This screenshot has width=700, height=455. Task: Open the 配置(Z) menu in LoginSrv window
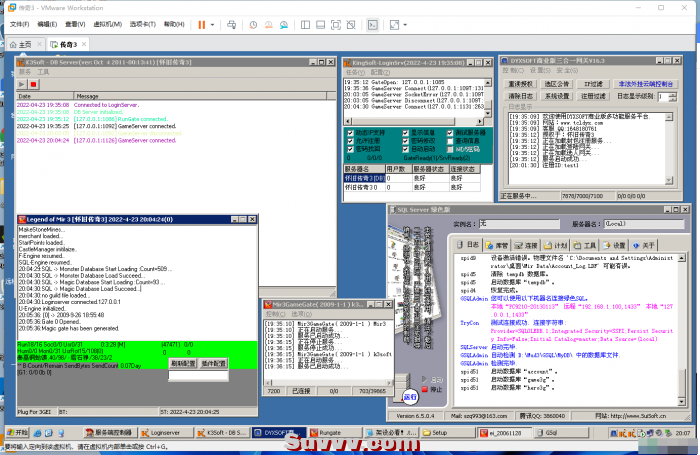coord(380,72)
